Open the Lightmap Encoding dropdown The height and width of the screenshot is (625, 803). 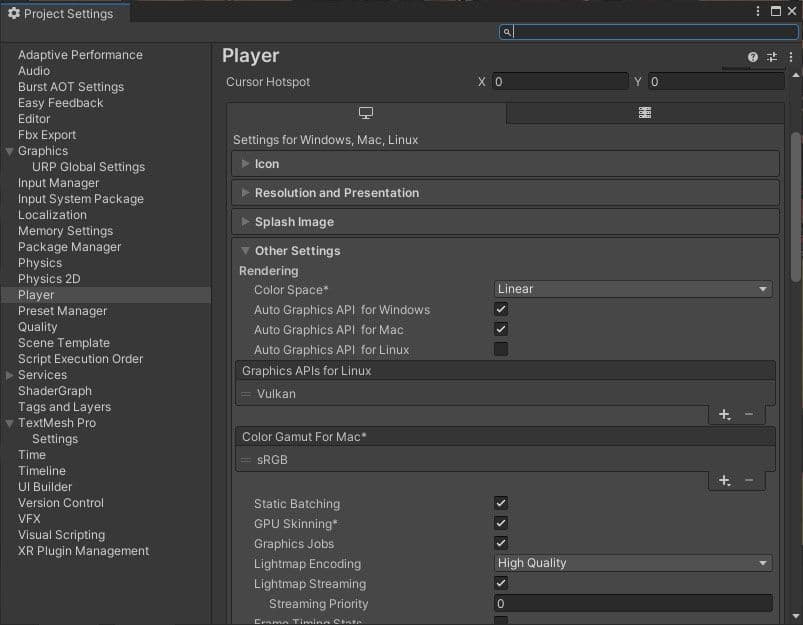pos(633,563)
